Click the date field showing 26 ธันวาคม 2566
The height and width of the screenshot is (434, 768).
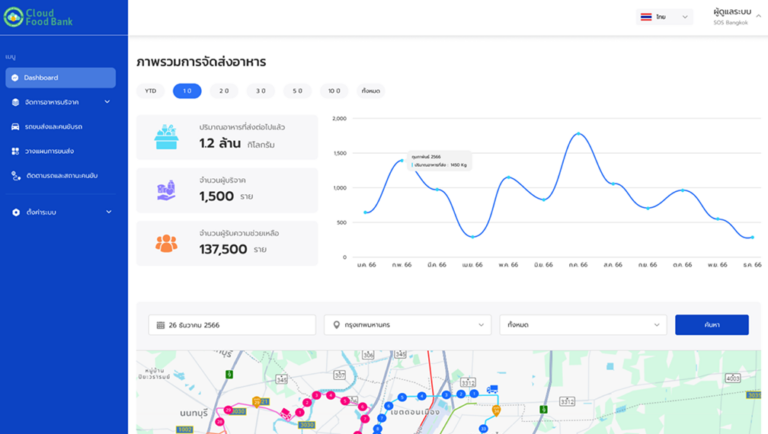(232, 325)
